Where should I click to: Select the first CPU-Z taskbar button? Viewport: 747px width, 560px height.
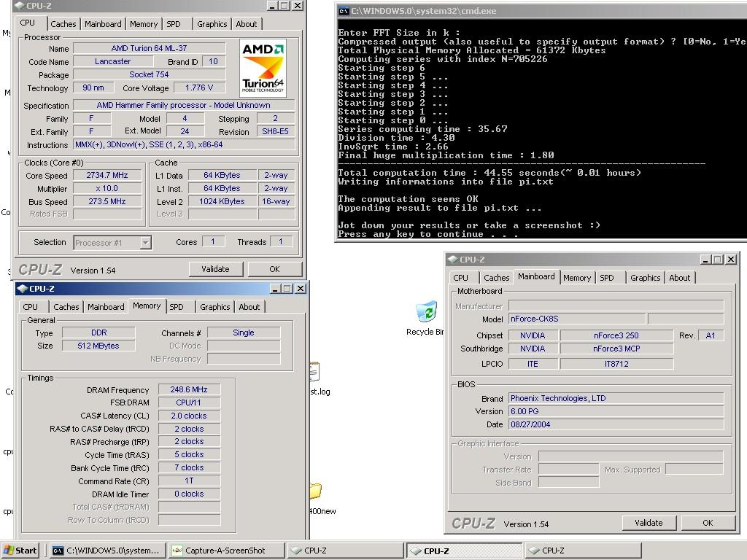click(x=346, y=551)
